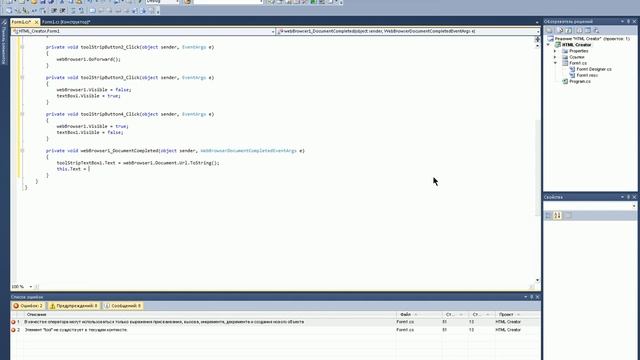Toggle Messages filter button in Error List
Screen dimensions: 640x360
(x=122, y=306)
